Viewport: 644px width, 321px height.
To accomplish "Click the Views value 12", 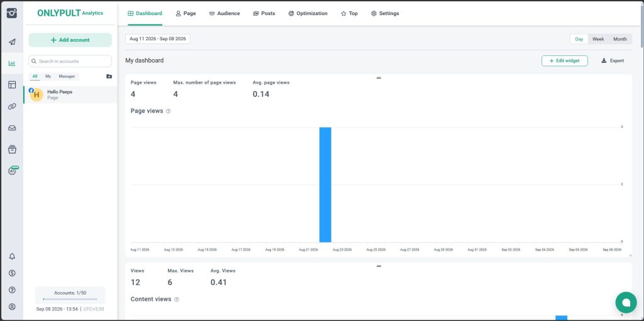I will (x=135, y=283).
